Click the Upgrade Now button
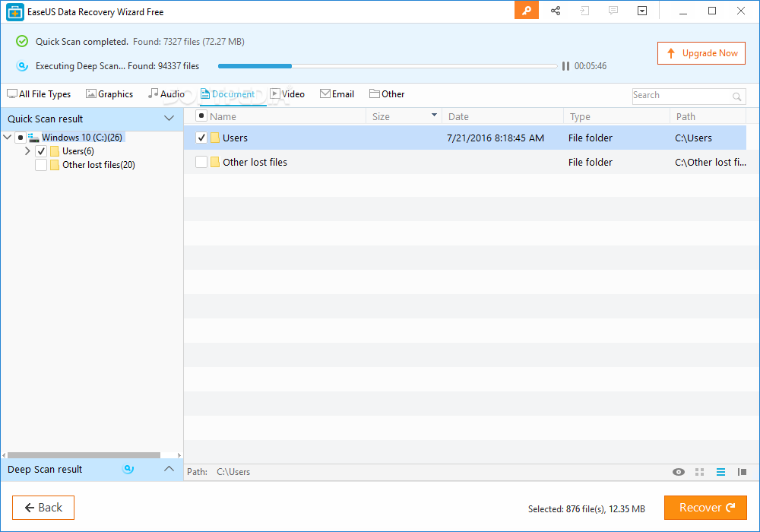The image size is (760, 532). pos(701,53)
